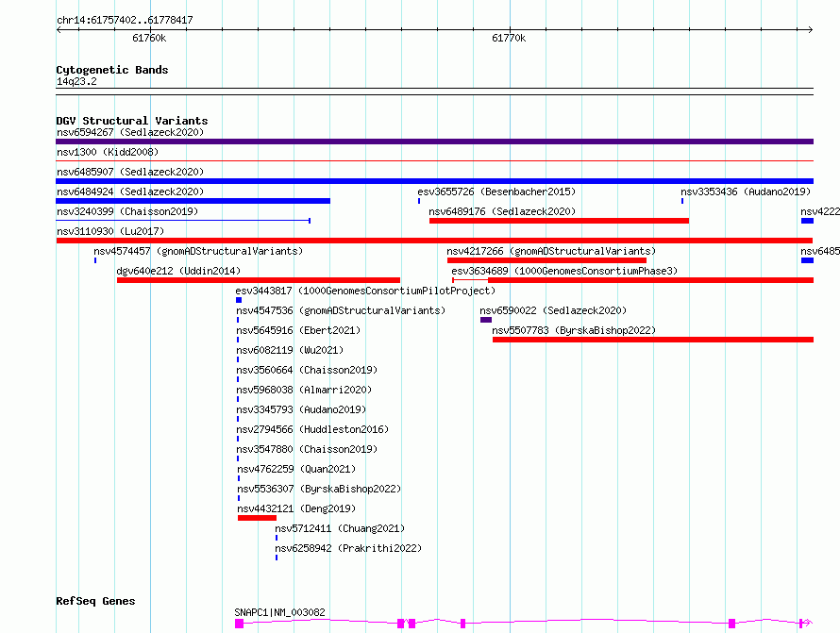Click the 61760k ruler position label
Screen dimensions: 840x633
click(x=149, y=38)
